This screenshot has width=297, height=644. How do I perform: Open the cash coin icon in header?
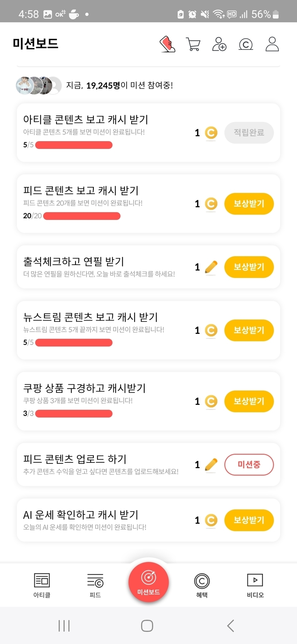point(245,44)
